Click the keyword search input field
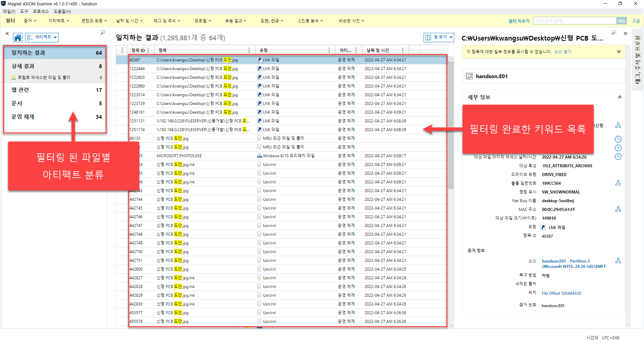644x346 pixels. [x=574, y=21]
